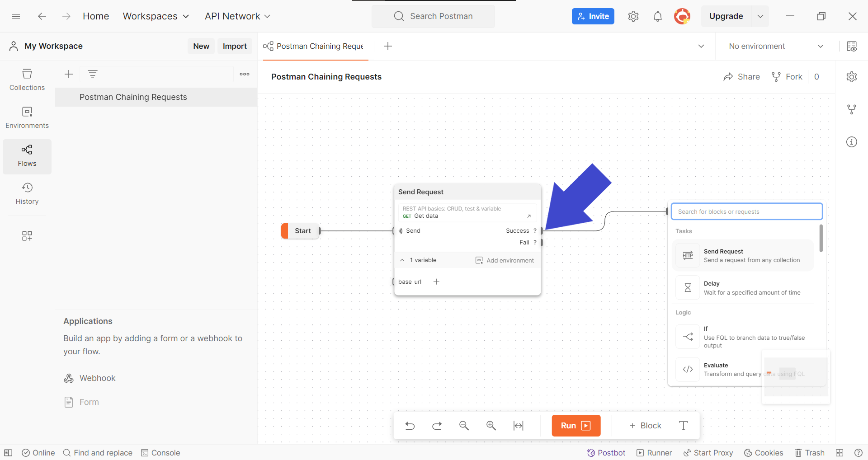This screenshot has width=868, height=460.
Task: Open Trash in status bar
Action: coord(810,453)
